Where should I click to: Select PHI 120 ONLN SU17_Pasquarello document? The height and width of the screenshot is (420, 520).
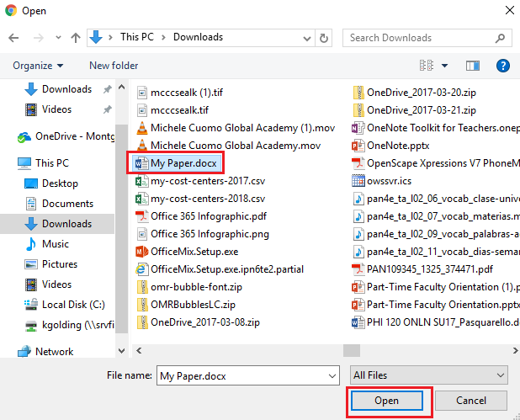[x=436, y=322]
